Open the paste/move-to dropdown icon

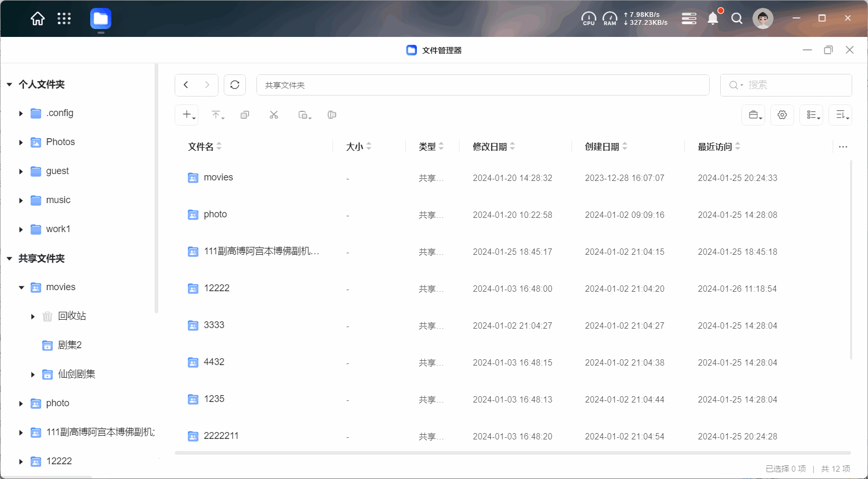pyautogui.click(x=304, y=114)
